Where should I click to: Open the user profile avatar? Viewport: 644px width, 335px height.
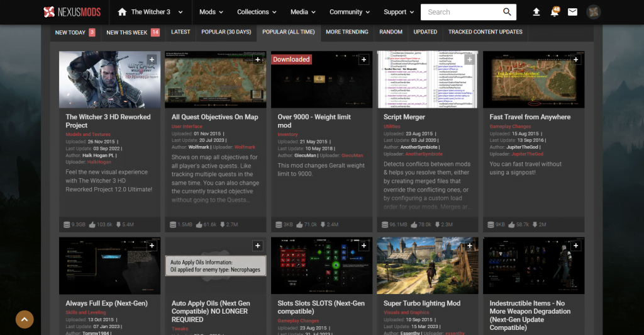coord(593,12)
